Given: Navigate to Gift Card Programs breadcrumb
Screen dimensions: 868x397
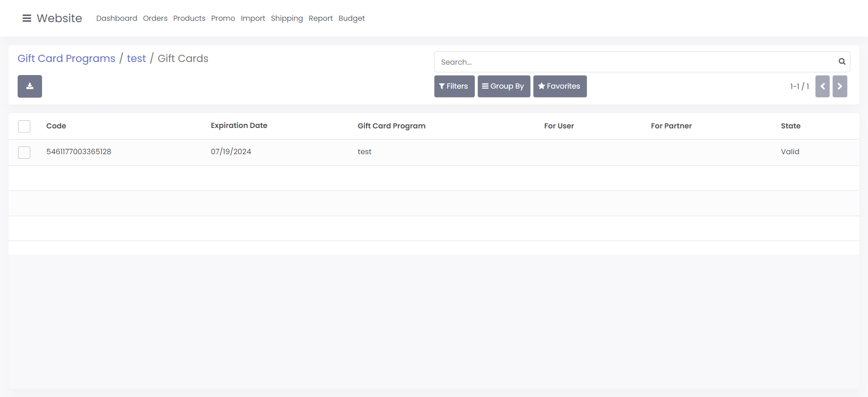Looking at the screenshot, I should (x=66, y=58).
